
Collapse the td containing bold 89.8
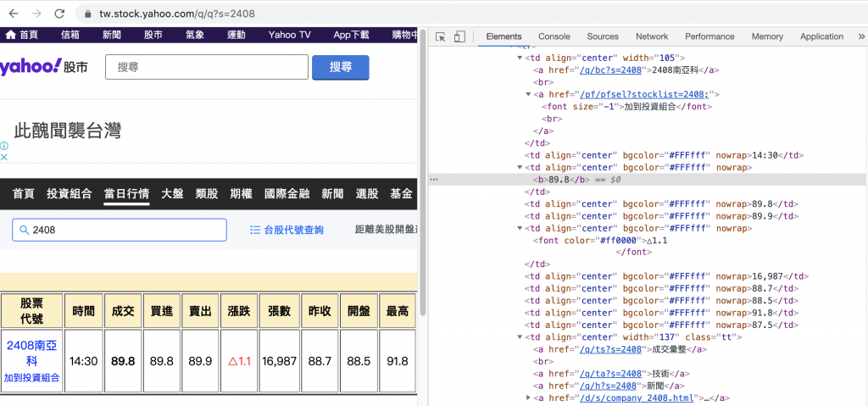520,167
